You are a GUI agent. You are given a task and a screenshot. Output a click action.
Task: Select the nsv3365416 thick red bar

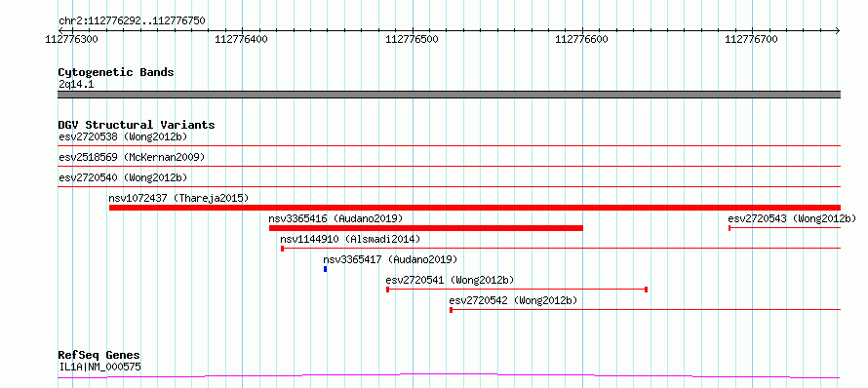click(x=425, y=228)
